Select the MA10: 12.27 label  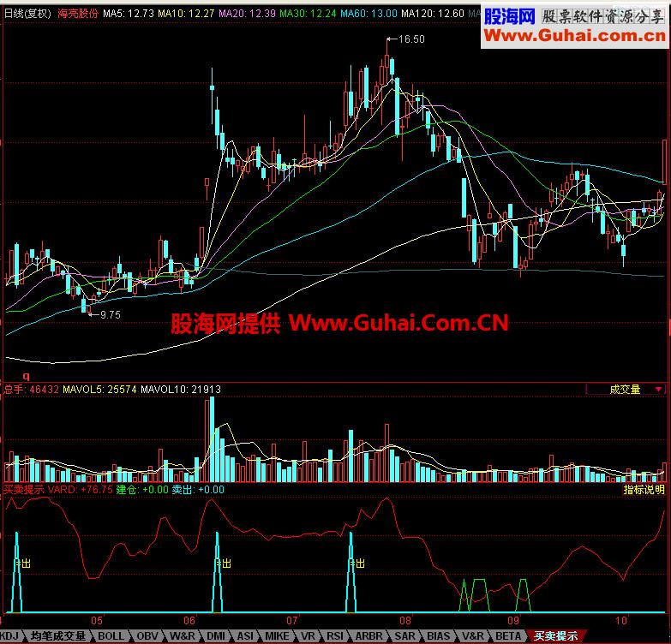click(186, 14)
